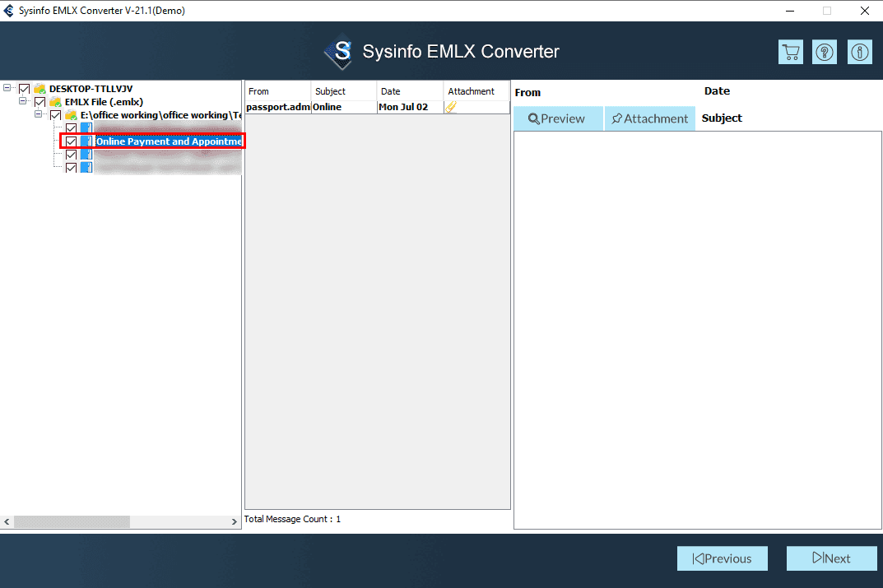Click the Online subject cell in message row

click(x=344, y=107)
